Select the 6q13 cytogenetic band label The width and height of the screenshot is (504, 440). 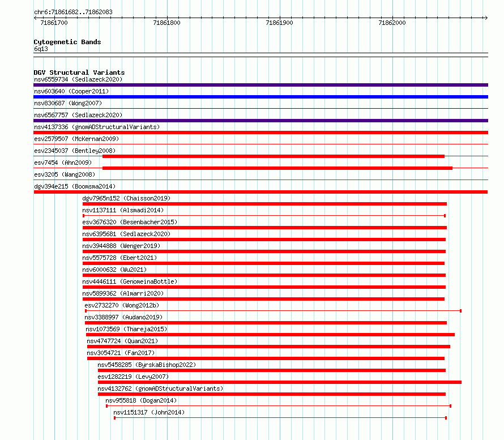click(x=41, y=49)
